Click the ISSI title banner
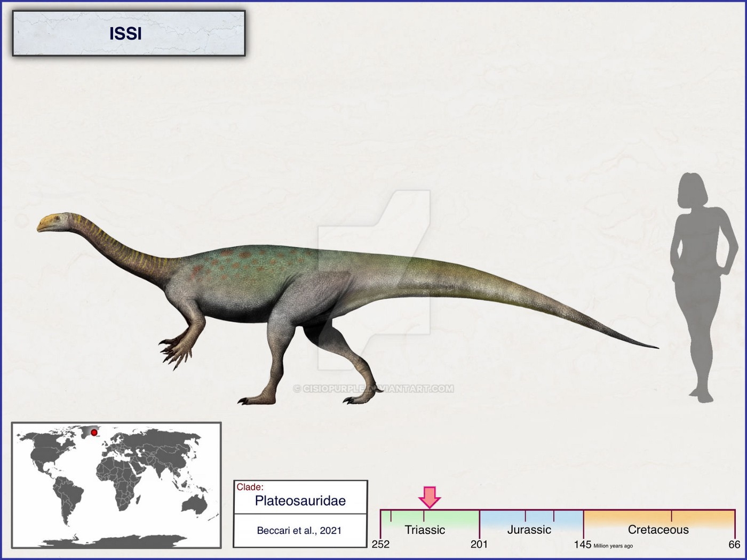747x560 pixels. pos(129,33)
